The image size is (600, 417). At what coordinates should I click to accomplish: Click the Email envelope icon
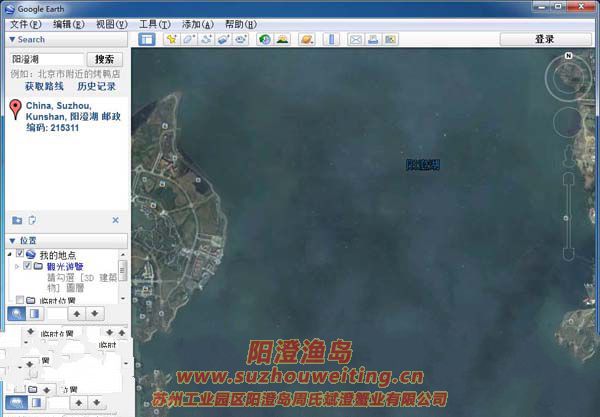[x=355, y=40]
